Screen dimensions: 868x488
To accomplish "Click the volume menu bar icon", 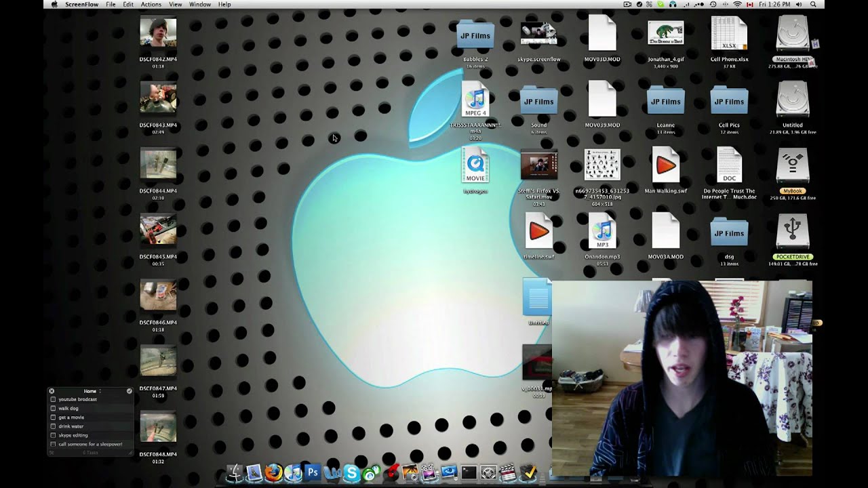I will coord(799,4).
